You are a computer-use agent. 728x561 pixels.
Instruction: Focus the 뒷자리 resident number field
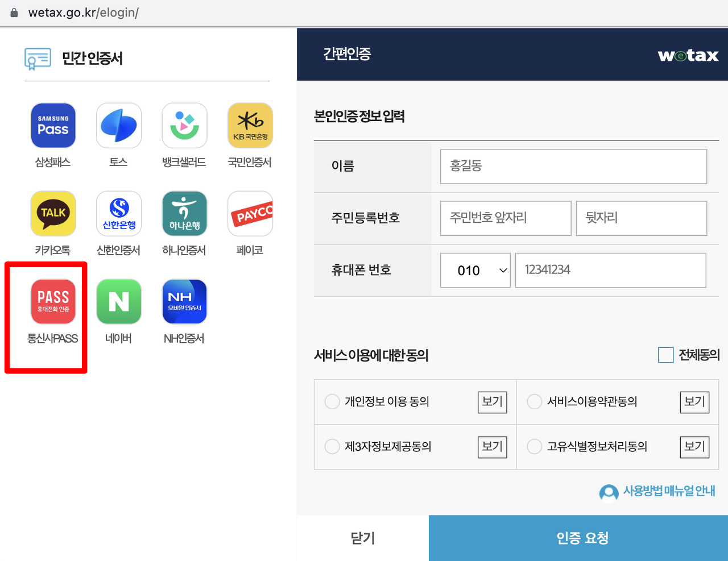coord(642,218)
